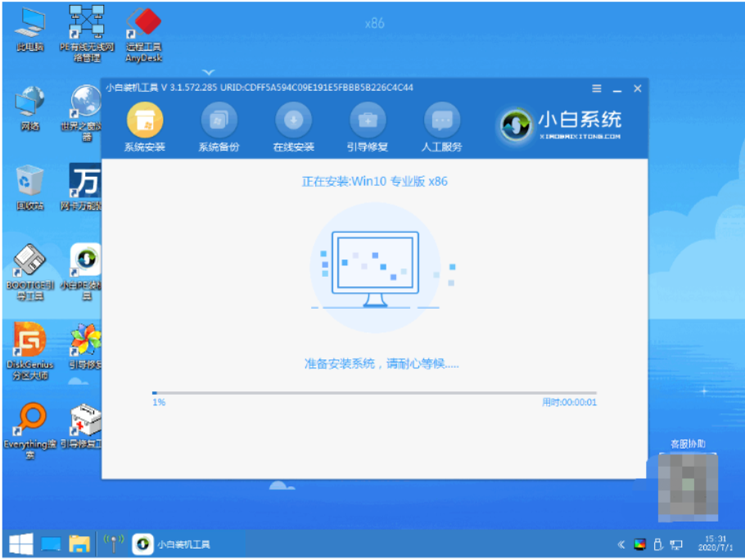Open BOOTICE引导工具 shortcut
Image resolution: width=745 pixels, height=560 pixels.
click(x=30, y=272)
